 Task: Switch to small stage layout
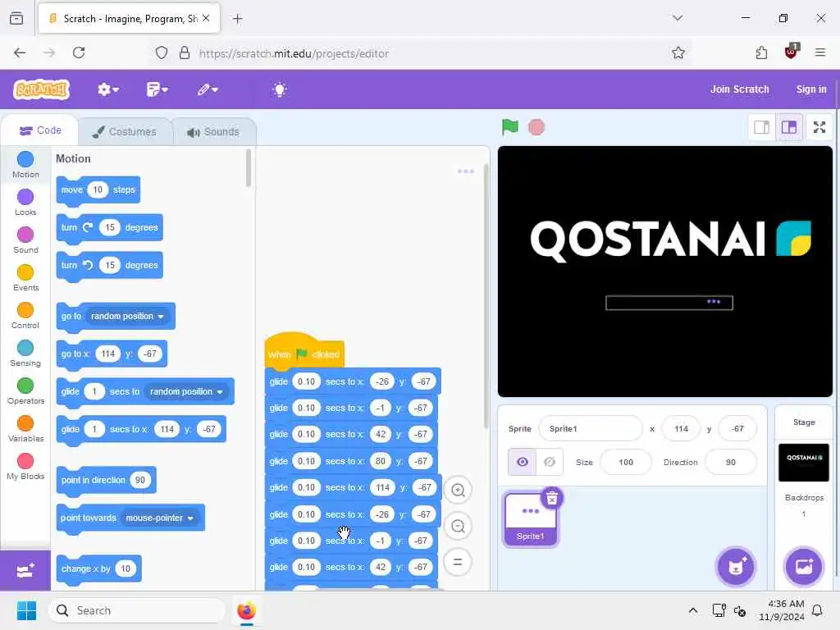(762, 127)
